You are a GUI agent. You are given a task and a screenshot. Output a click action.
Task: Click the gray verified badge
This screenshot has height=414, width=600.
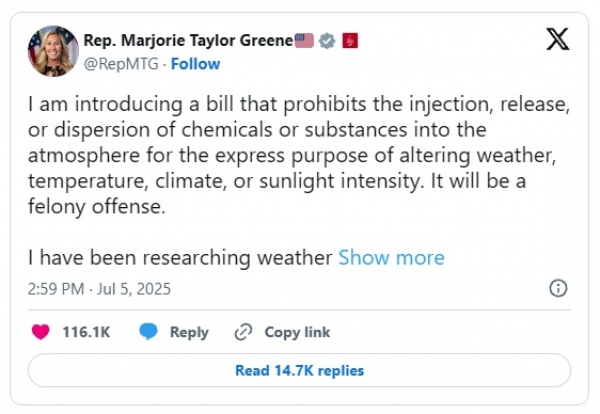coord(327,41)
